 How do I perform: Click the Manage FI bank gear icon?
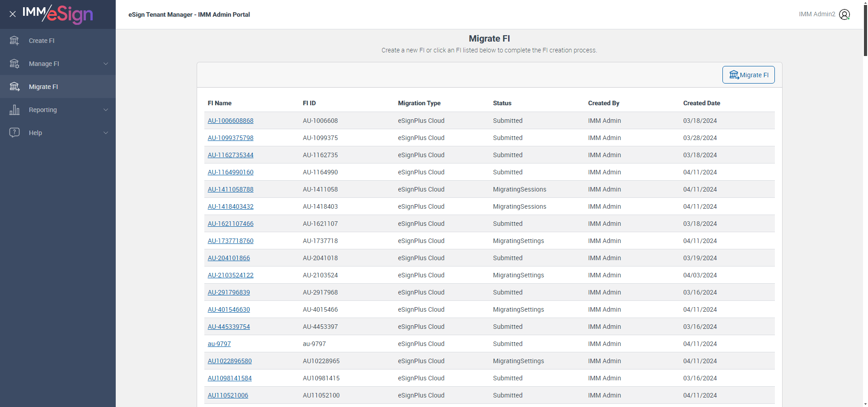[x=14, y=64]
